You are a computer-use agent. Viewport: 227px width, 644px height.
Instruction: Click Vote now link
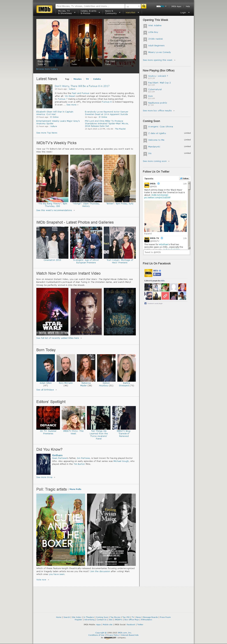click(x=41, y=580)
